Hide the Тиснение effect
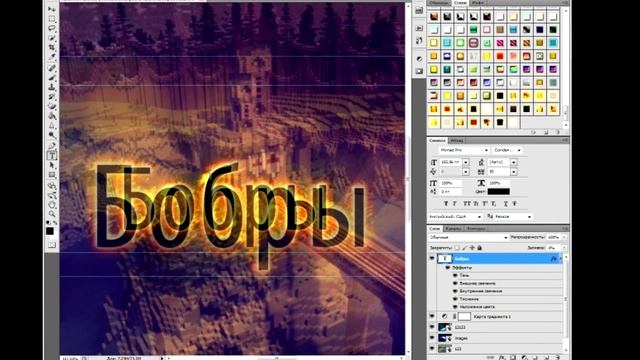 pyautogui.click(x=455, y=299)
